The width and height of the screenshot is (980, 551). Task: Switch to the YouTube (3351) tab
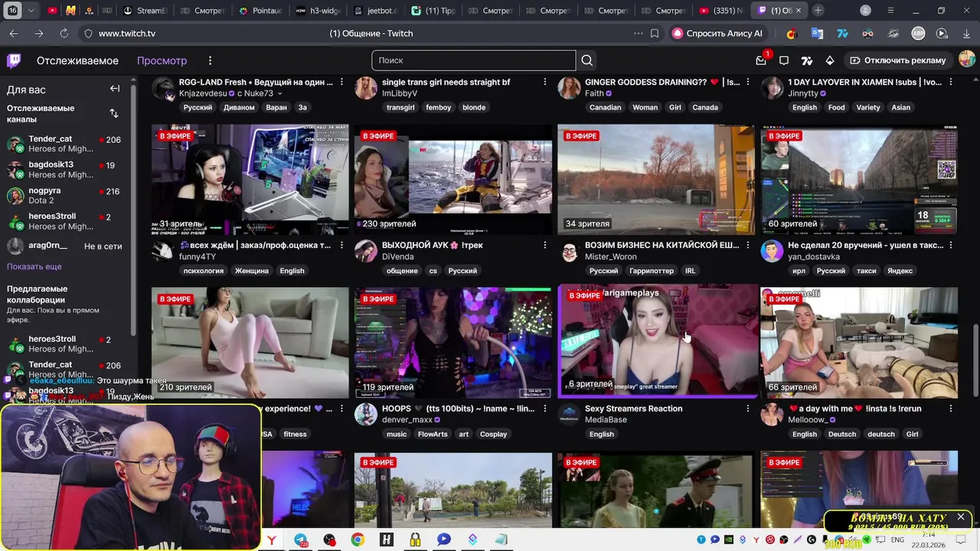[720, 11]
